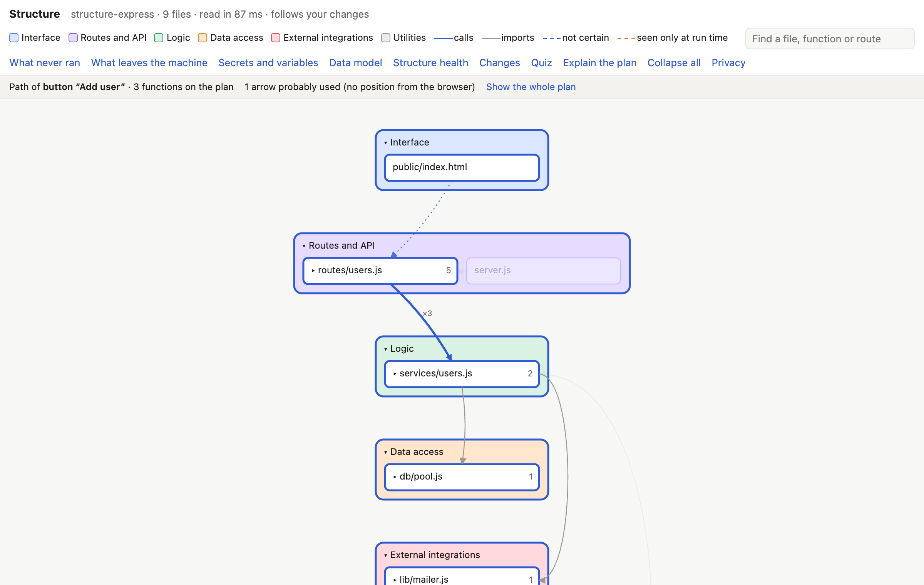Collapse the Routes and API group
This screenshot has height=585, width=924.
coord(304,246)
